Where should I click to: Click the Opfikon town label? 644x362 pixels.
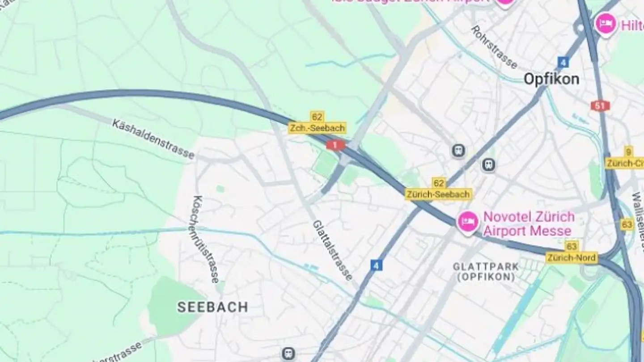pyautogui.click(x=551, y=79)
